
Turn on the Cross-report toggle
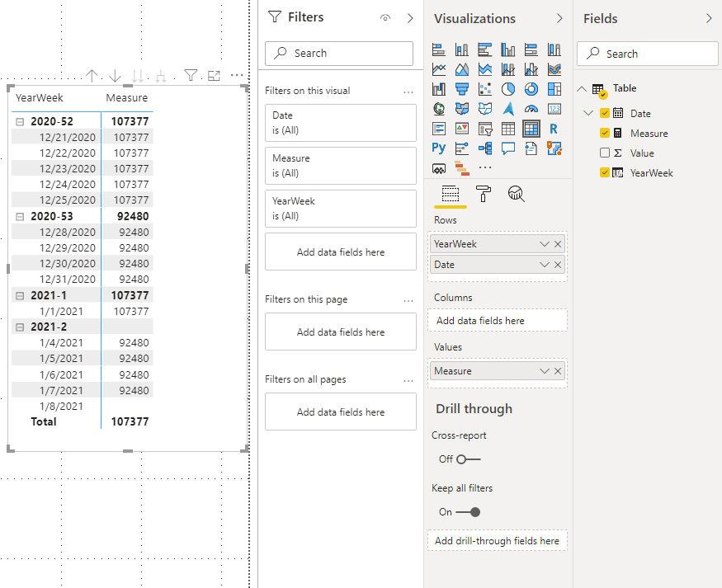[469, 459]
